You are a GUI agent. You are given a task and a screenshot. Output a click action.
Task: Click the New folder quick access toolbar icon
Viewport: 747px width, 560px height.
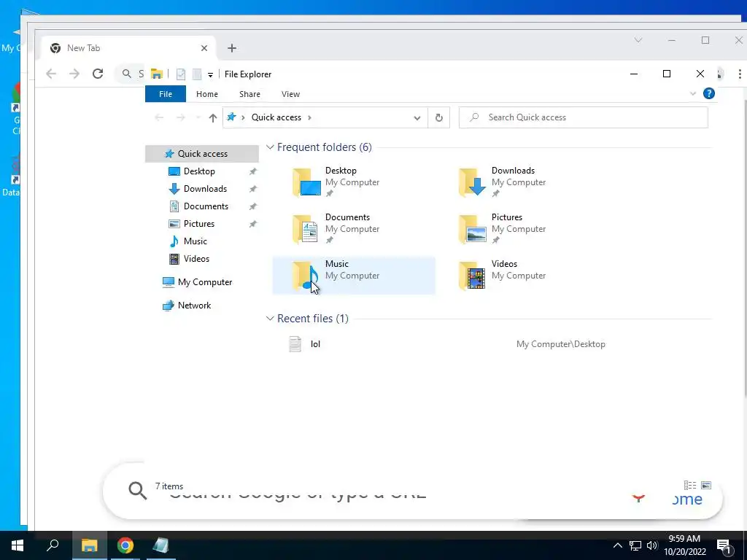pyautogui.click(x=196, y=74)
